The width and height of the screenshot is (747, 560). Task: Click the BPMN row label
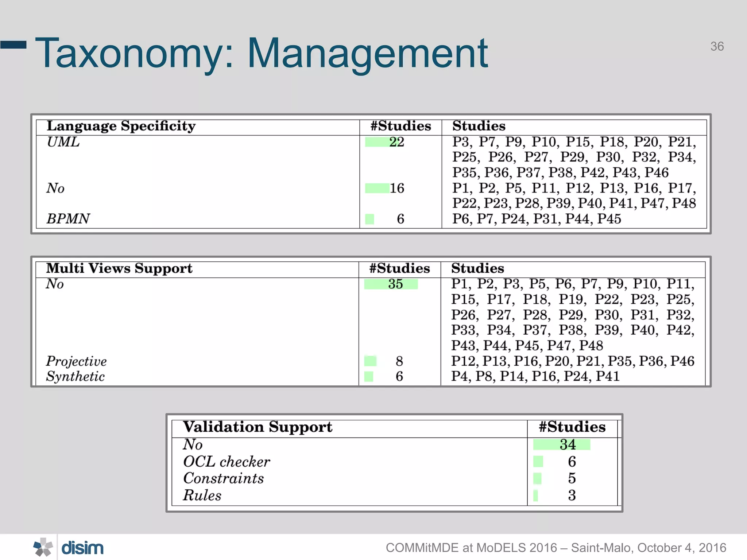pyautogui.click(x=68, y=219)
